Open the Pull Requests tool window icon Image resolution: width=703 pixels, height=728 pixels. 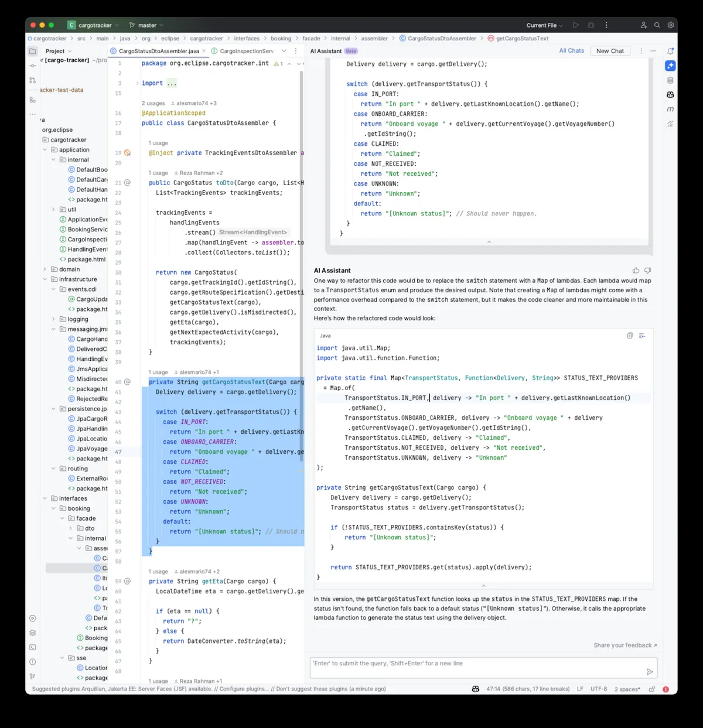(33, 80)
